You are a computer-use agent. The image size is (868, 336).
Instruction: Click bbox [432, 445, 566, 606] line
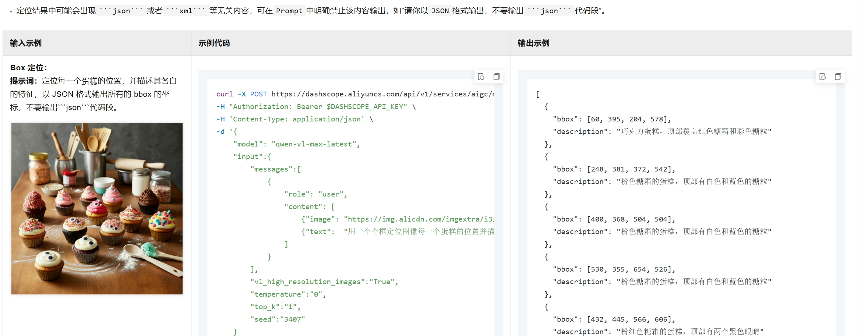pos(614,319)
